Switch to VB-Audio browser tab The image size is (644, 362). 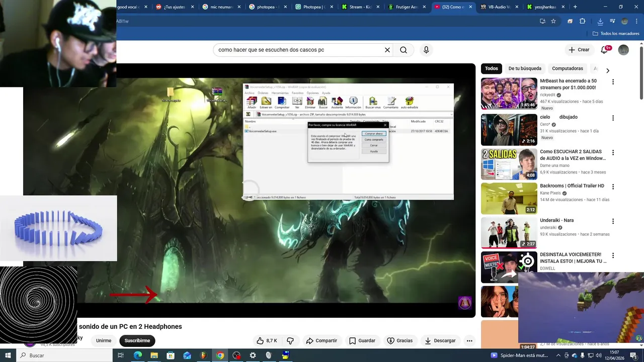(499, 7)
